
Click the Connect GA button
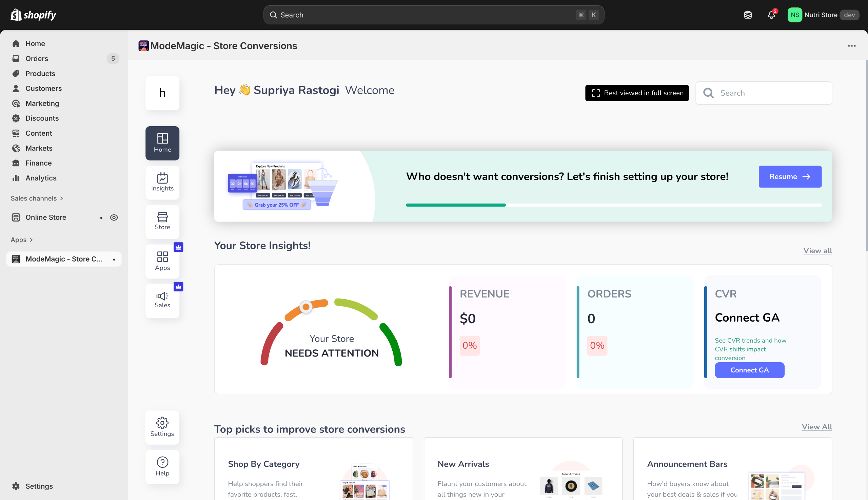point(749,370)
